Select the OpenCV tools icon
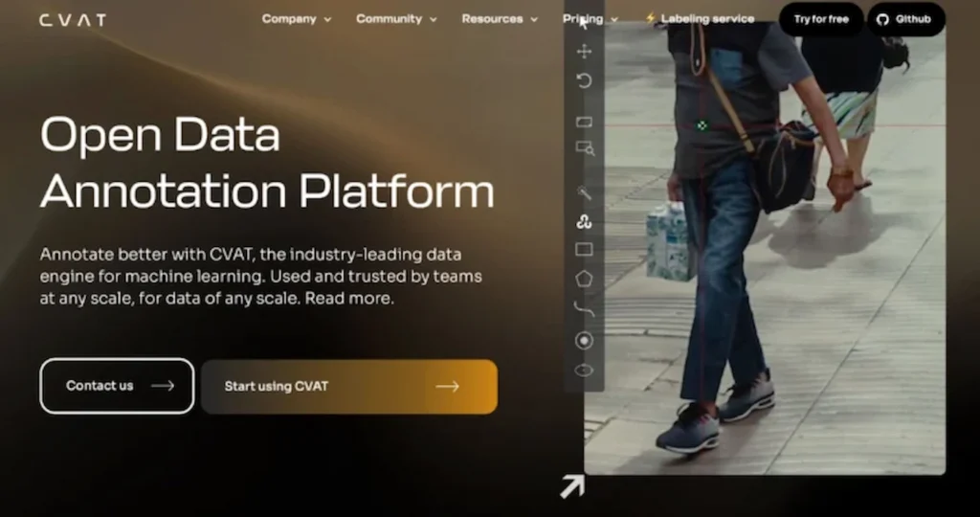Screen dimensions: 980x517 click(584, 221)
